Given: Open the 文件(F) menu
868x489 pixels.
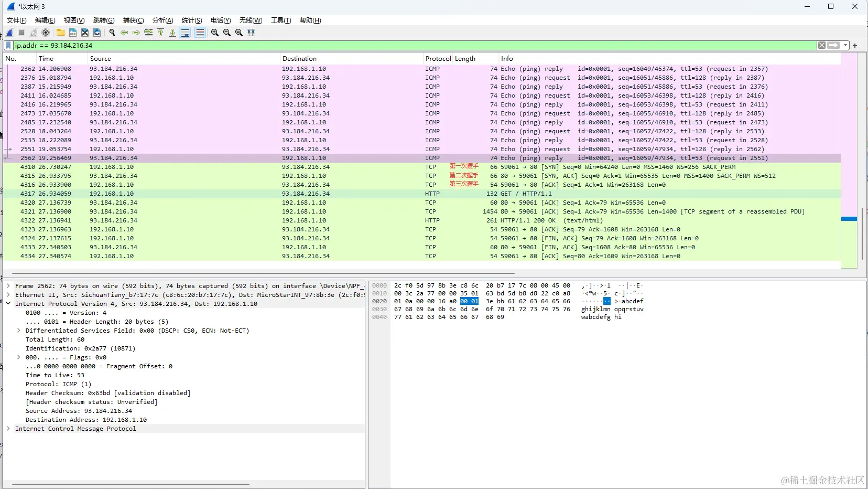Looking at the screenshot, I should coord(17,20).
